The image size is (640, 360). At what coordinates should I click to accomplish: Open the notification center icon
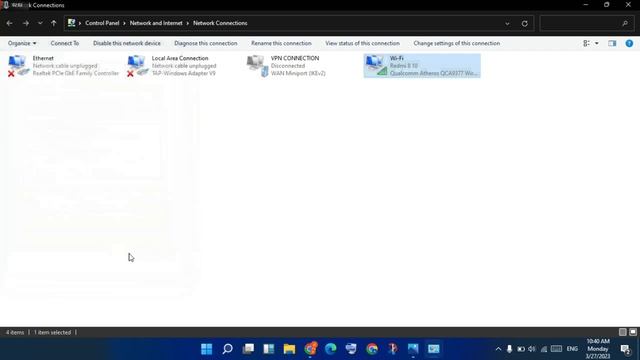625,349
